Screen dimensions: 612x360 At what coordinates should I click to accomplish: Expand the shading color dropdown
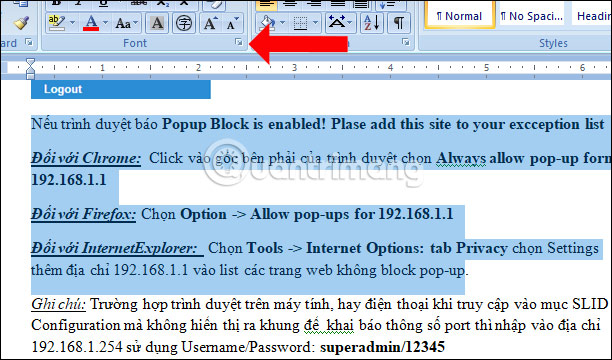[x=283, y=23]
